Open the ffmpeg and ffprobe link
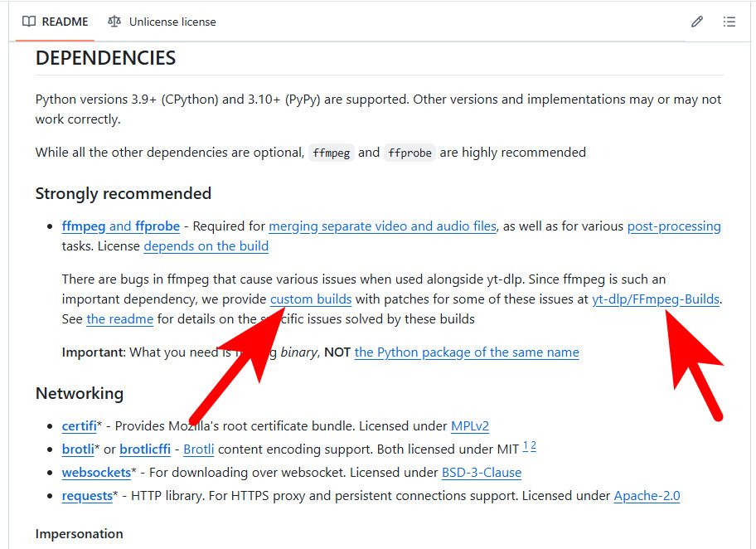Image resolution: width=756 pixels, height=549 pixels. click(120, 226)
